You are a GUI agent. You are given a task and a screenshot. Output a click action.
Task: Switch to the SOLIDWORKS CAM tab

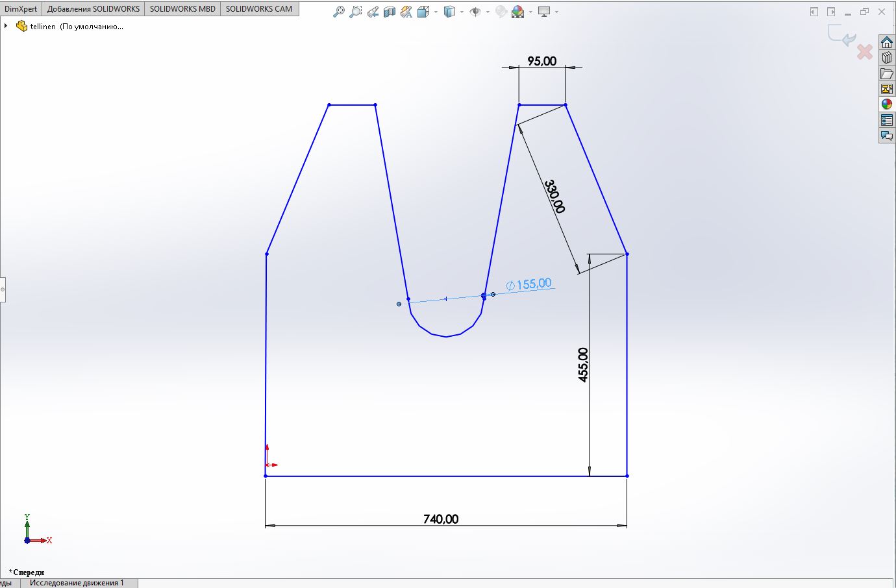[259, 9]
